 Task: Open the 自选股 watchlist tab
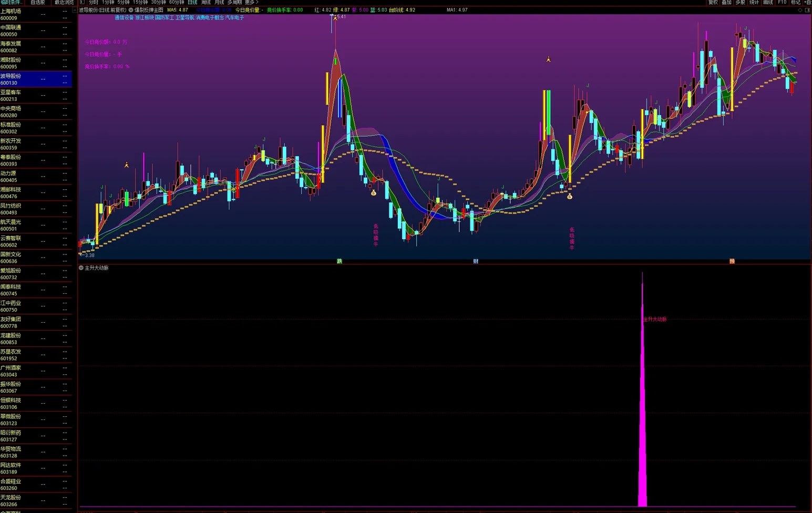[x=37, y=3]
